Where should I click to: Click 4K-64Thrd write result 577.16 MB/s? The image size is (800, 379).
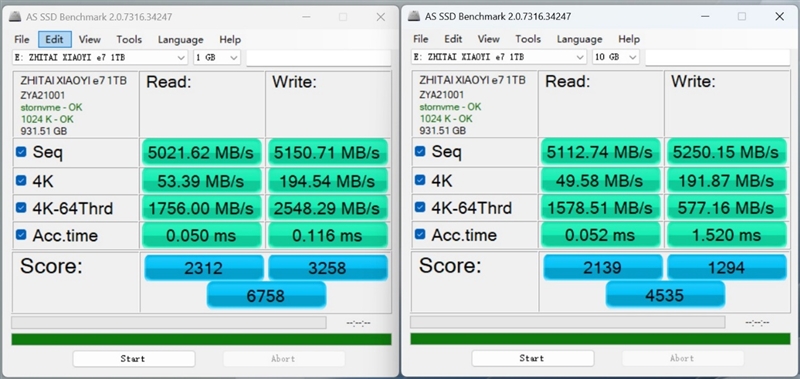[726, 207]
